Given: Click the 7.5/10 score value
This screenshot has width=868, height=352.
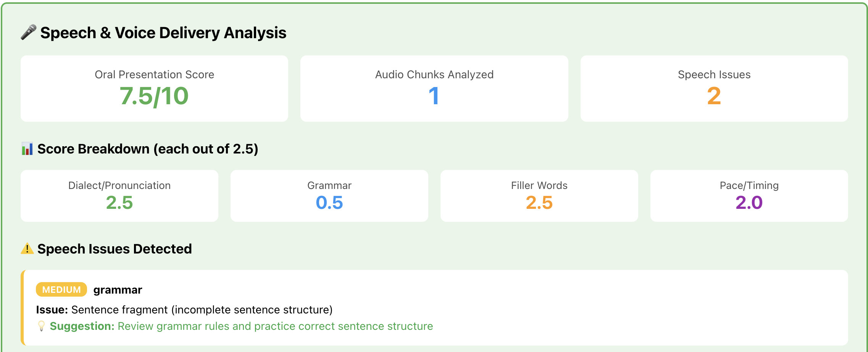Looking at the screenshot, I should point(154,96).
